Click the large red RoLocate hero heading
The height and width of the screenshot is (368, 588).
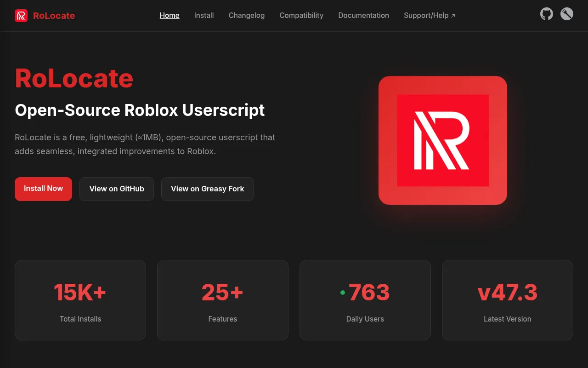74,78
